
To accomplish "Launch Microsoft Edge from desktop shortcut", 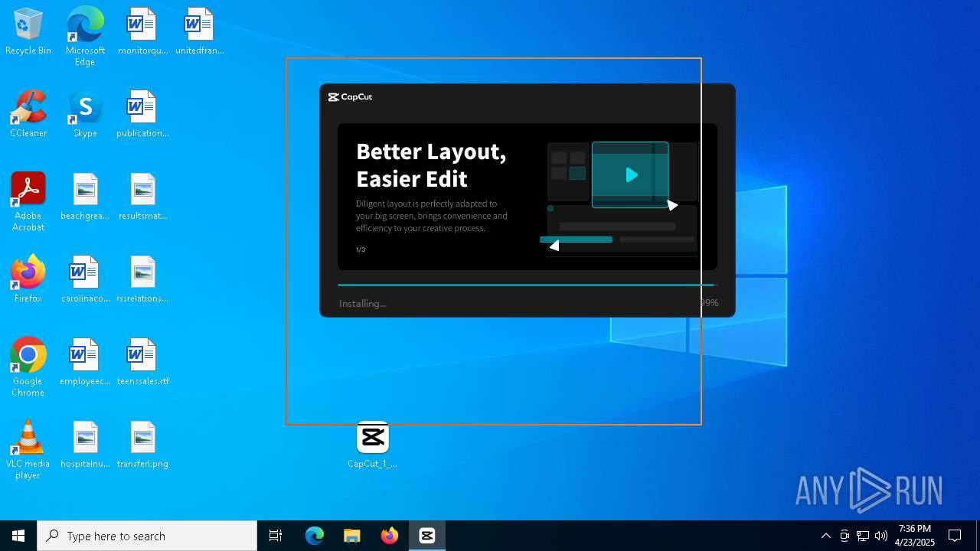I will click(85, 37).
